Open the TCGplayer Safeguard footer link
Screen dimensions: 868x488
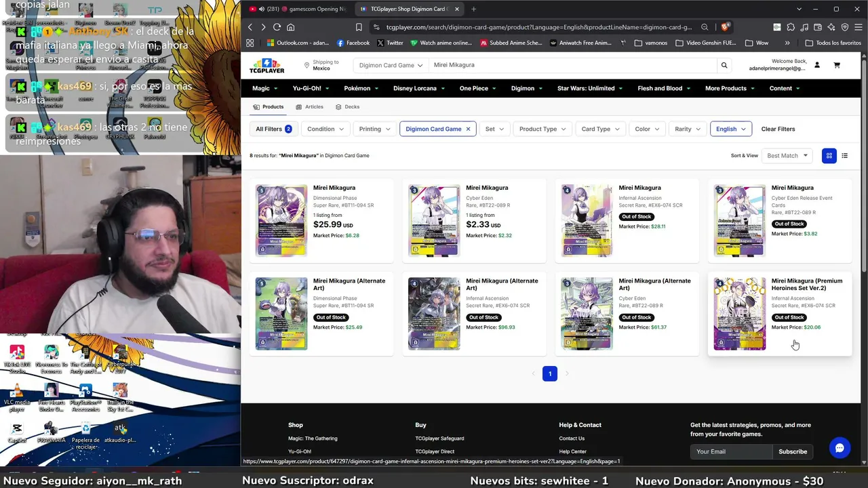[x=439, y=439]
